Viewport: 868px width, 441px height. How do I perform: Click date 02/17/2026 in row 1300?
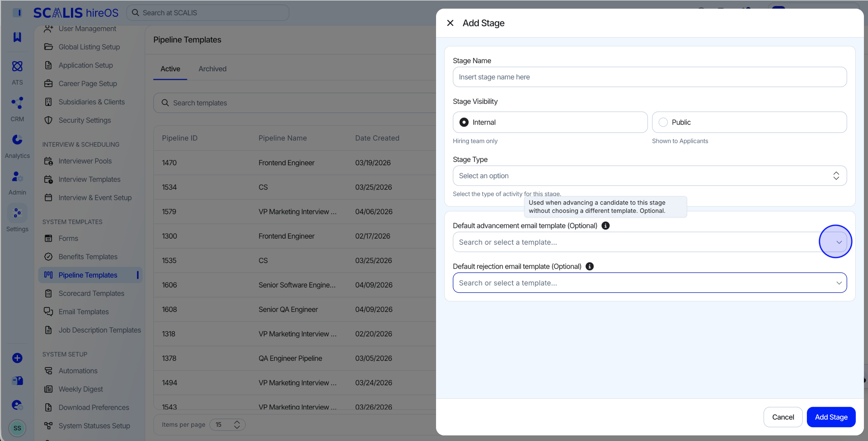[x=373, y=236]
